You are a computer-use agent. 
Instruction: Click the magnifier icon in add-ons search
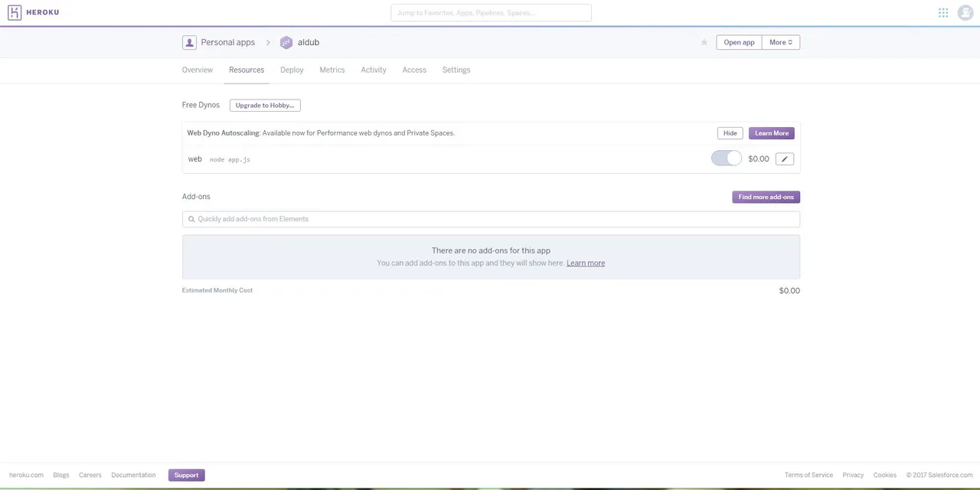(x=191, y=219)
